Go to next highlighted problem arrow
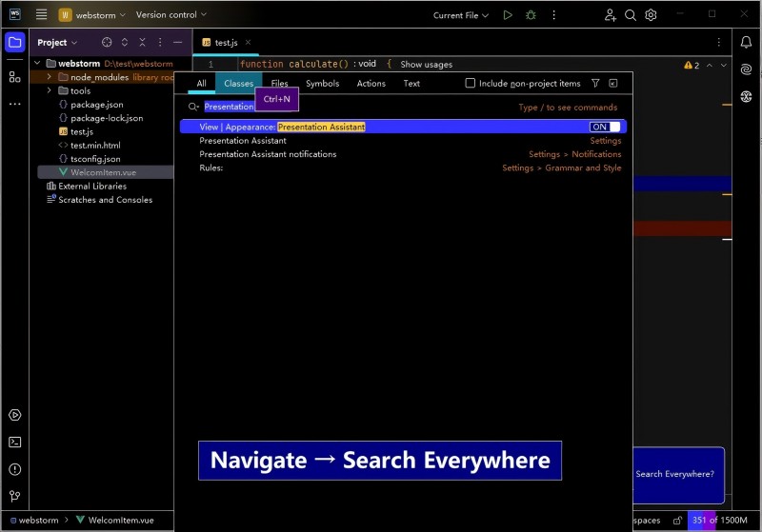 [x=724, y=65]
